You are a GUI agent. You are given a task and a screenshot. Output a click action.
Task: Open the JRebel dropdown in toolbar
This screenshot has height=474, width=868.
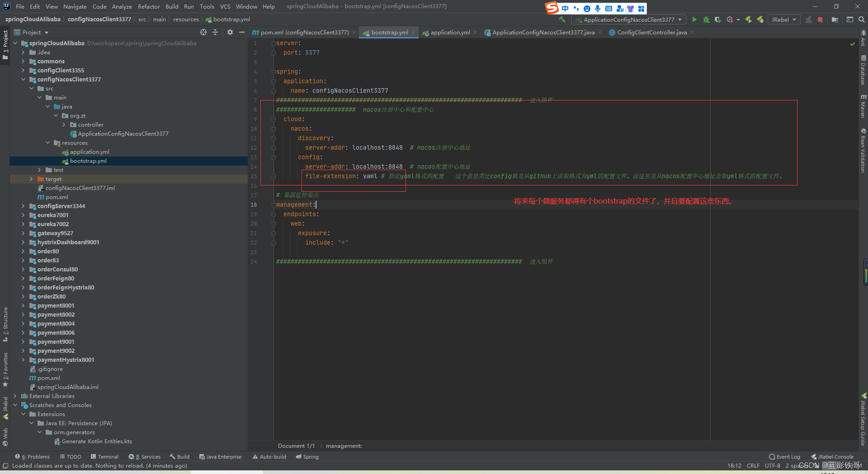tap(784, 19)
